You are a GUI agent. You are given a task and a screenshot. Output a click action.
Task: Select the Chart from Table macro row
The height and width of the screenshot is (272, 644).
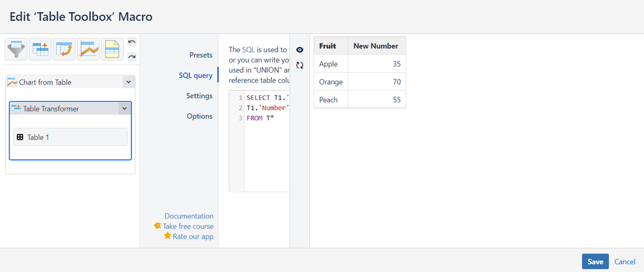(x=70, y=82)
